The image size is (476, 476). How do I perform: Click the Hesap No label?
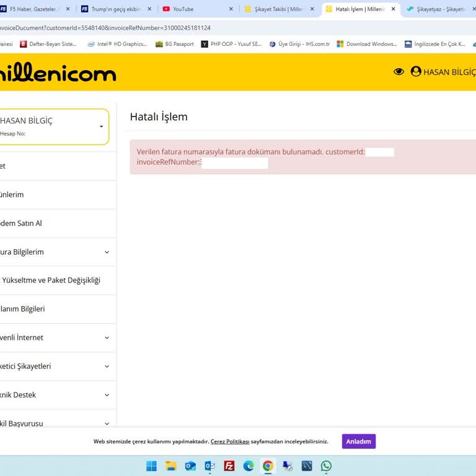click(13, 134)
